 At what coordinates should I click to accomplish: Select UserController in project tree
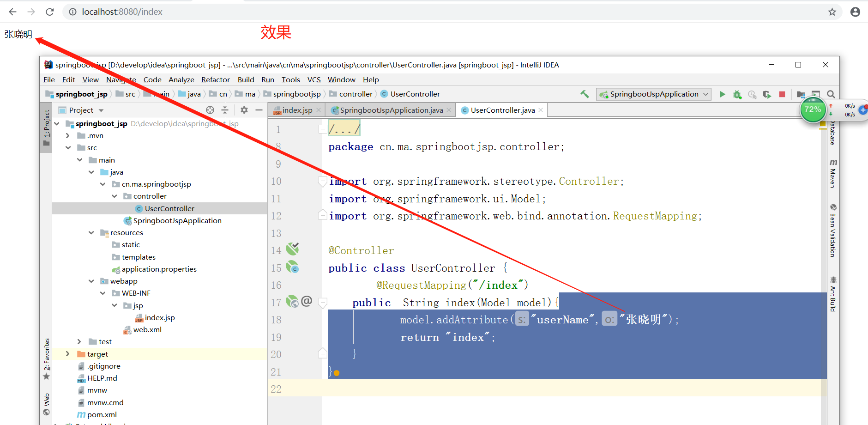coord(169,209)
